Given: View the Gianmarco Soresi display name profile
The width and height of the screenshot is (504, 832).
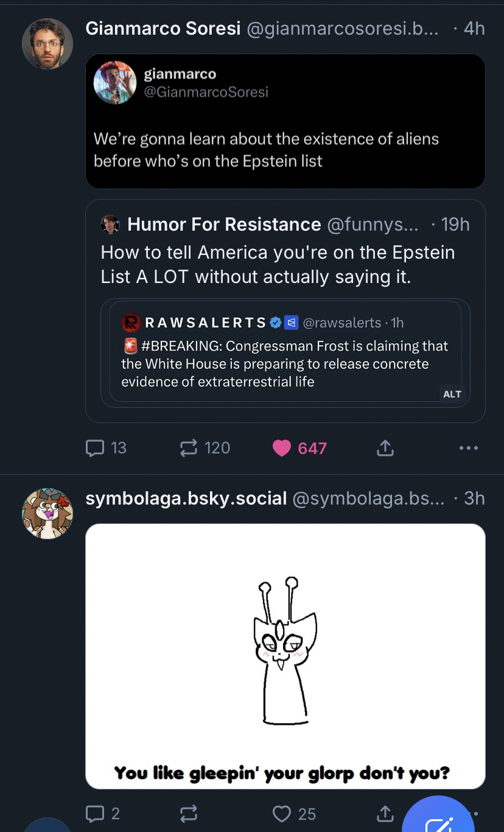Looking at the screenshot, I should point(163,28).
